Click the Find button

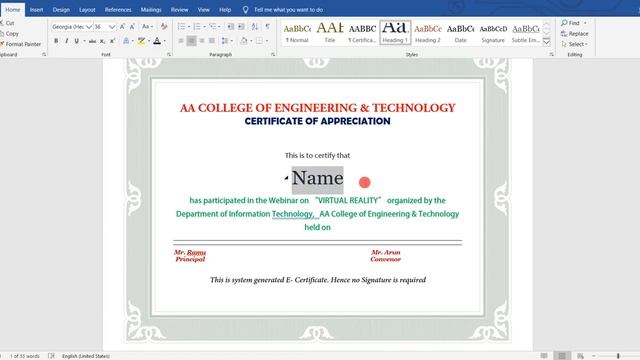tap(571, 23)
